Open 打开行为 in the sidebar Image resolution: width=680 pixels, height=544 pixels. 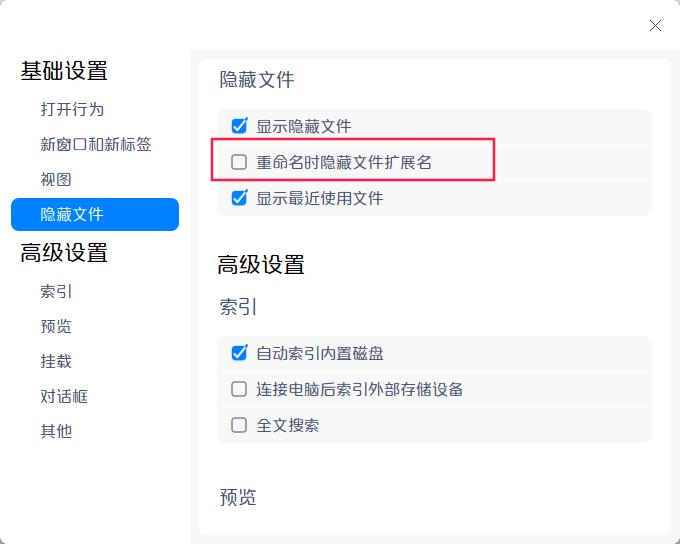point(72,109)
